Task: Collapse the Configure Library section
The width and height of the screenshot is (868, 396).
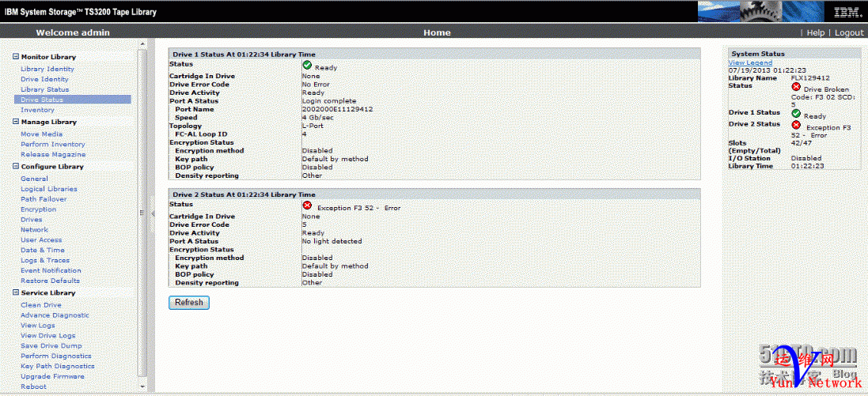Action: click(16, 167)
